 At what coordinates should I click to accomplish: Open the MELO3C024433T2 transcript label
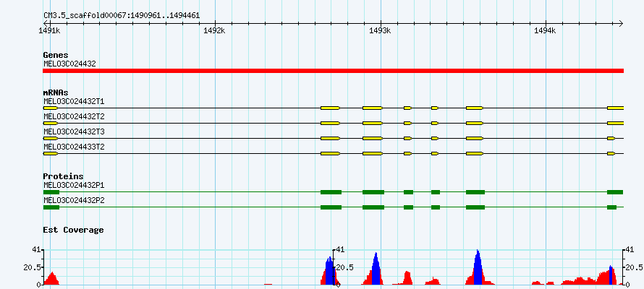point(74,147)
